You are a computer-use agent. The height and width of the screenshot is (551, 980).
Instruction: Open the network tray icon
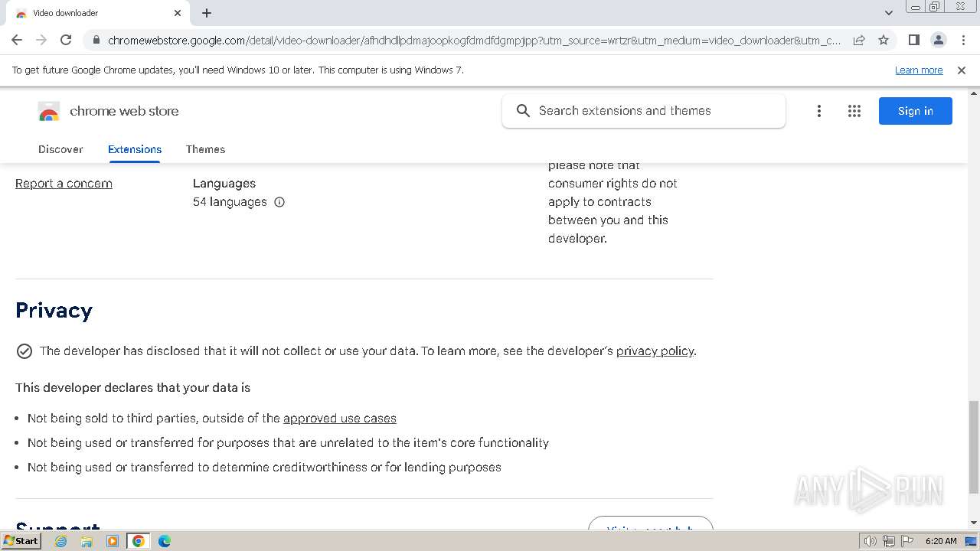tap(889, 541)
